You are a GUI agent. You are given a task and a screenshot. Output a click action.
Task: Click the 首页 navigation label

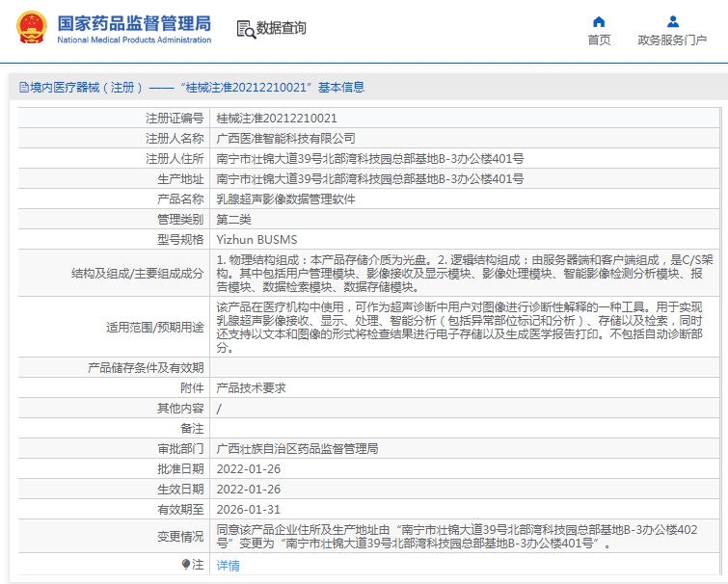coord(599,40)
